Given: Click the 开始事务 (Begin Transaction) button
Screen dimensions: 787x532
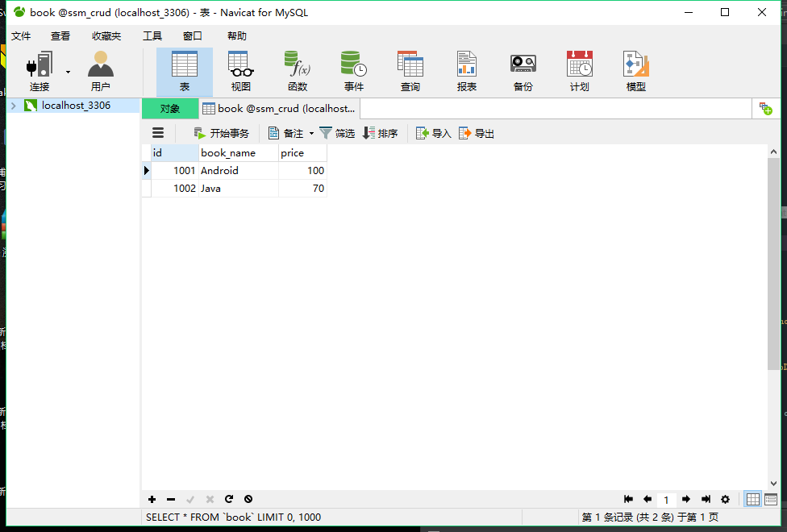Looking at the screenshot, I should pos(222,133).
